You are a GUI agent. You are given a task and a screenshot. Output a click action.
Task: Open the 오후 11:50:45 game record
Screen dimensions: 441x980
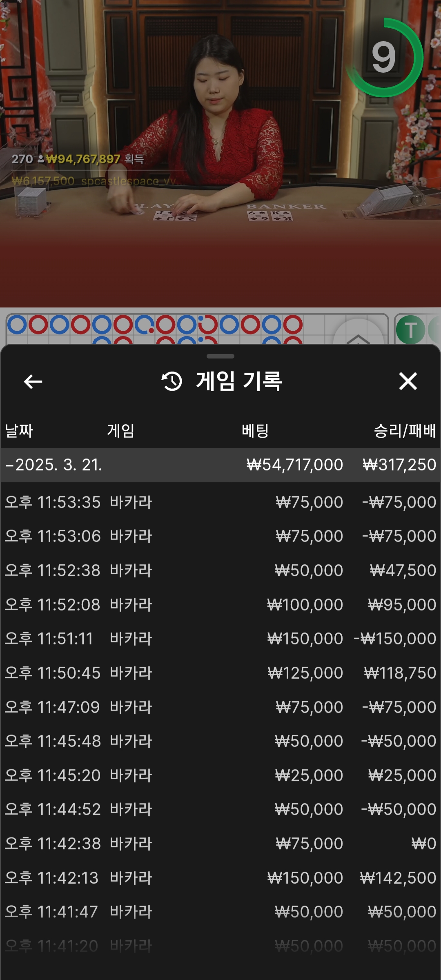(220, 673)
